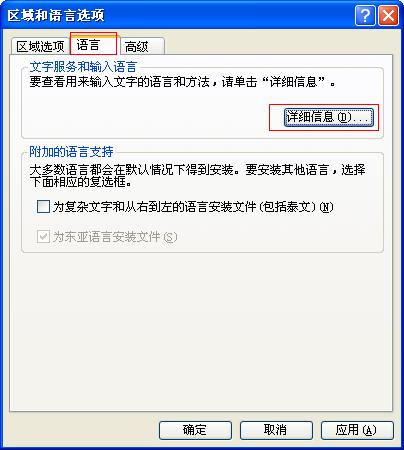This screenshot has width=404, height=450.
Task: Dismiss changes using the 取消 button
Action: click(x=276, y=430)
